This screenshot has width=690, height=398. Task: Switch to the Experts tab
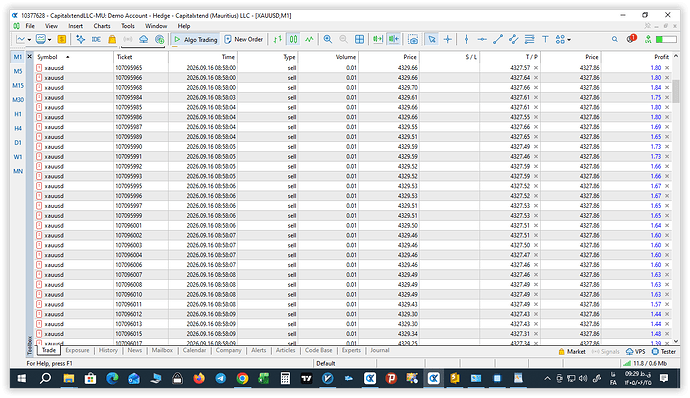pyautogui.click(x=351, y=350)
